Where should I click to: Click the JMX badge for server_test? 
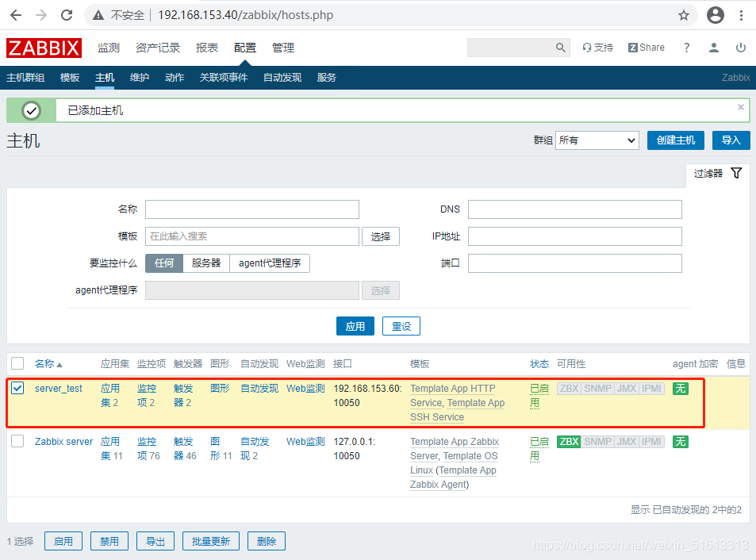[627, 389]
